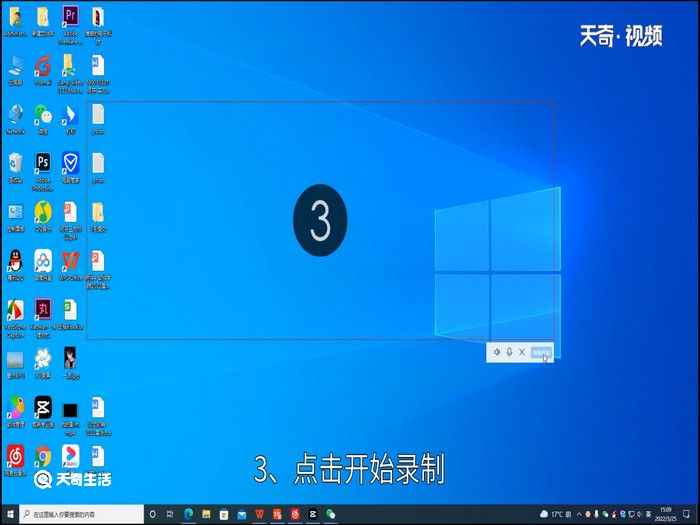
Task: Launch Microsoft Edge from the taskbar
Action: click(188, 515)
